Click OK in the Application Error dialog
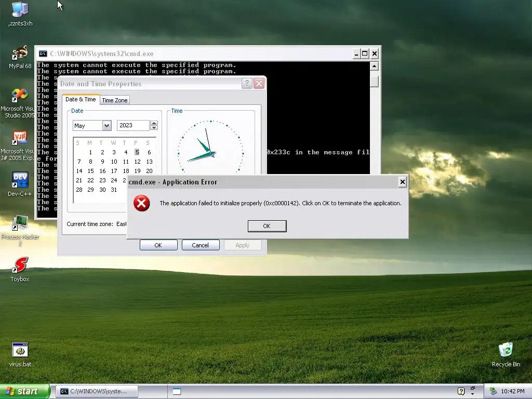Viewport: 532px width, 399px height. (x=267, y=226)
